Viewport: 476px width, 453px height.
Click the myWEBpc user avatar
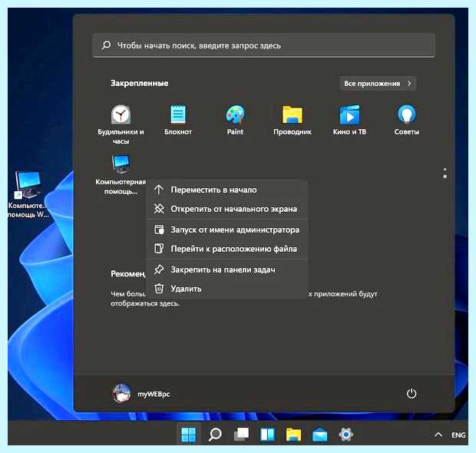[121, 393]
